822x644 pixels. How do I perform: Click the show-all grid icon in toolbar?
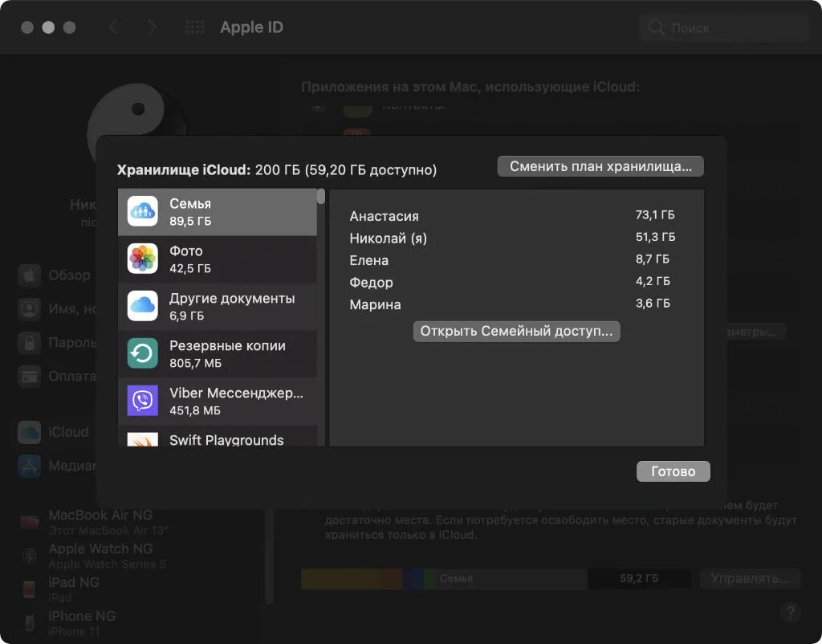tap(195, 27)
